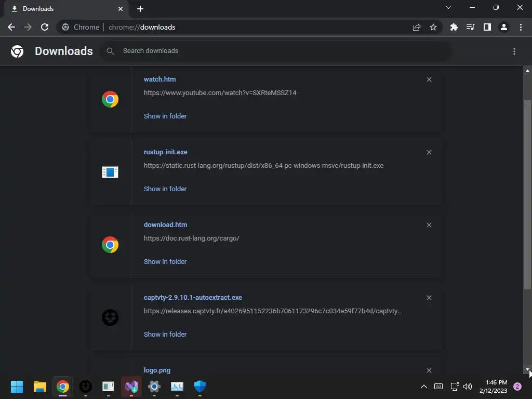Remove rustup-init.exe from the list
The image size is (532, 399).
tap(429, 152)
